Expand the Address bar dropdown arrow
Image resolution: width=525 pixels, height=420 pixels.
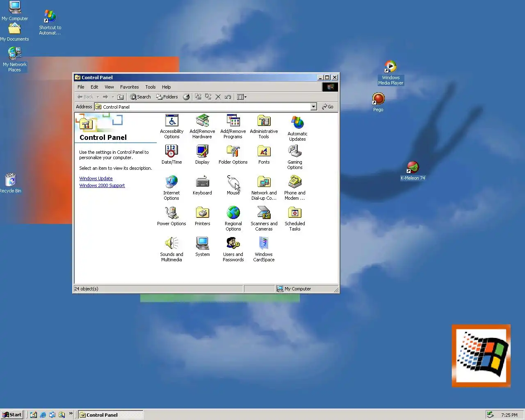pos(313,107)
